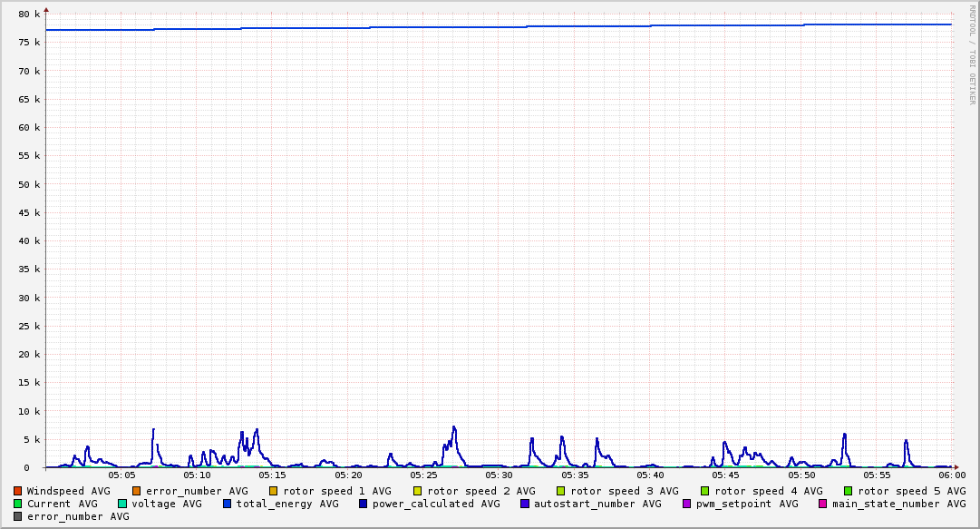Click the blue total_energy AVG legend swatch
980x529 pixels.
point(228,504)
